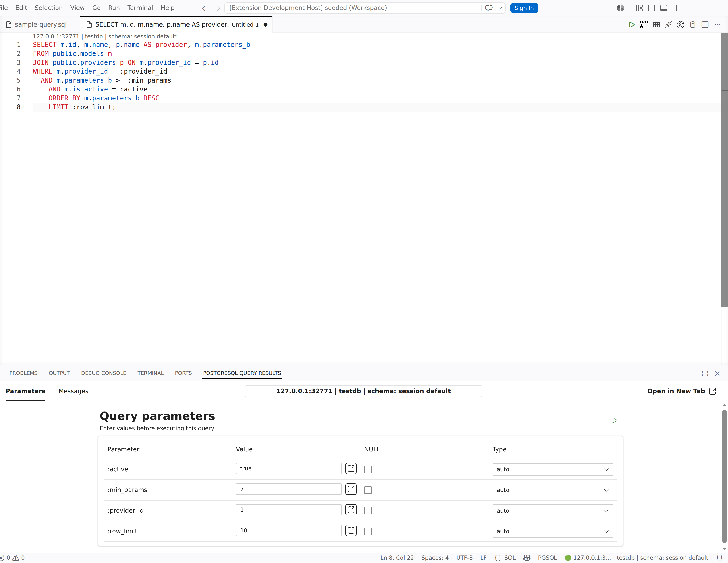Click the connection plug icon
This screenshot has width=728, height=563.
pos(668,25)
